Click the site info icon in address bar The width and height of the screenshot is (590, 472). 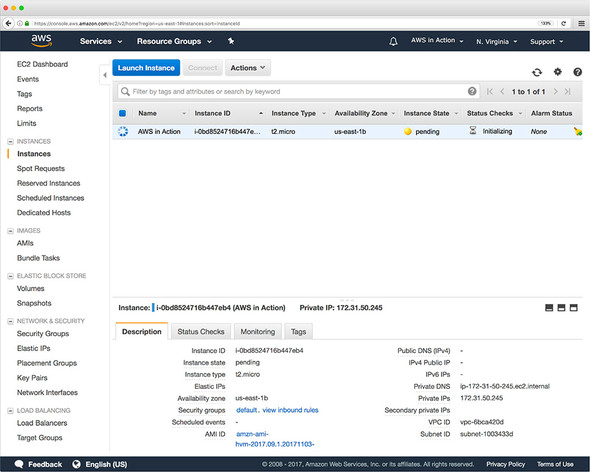click(20, 23)
